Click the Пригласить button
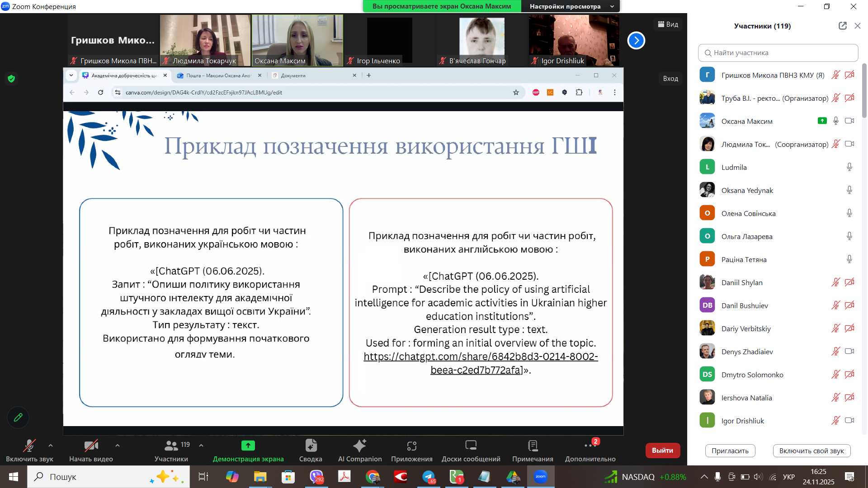Viewport: 868px width, 488px height. click(x=730, y=450)
